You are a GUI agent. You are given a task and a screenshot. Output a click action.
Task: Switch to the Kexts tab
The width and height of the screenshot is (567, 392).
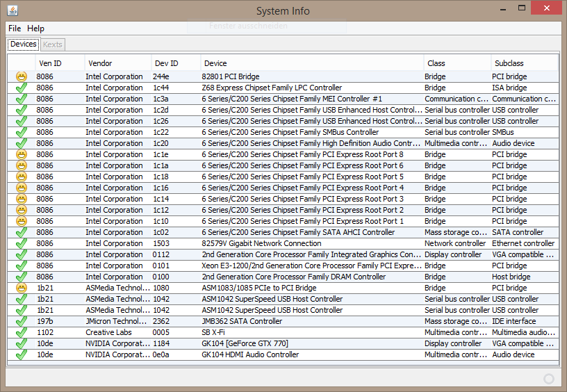(x=52, y=44)
